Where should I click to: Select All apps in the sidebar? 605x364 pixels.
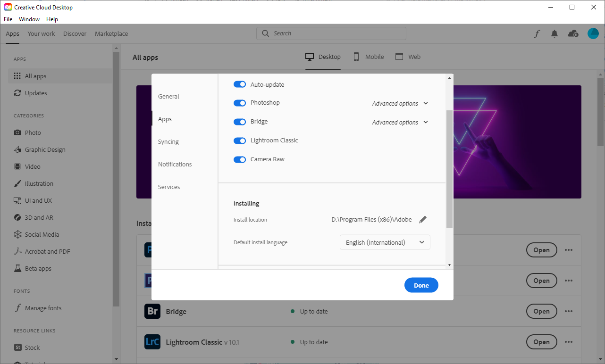(60, 76)
